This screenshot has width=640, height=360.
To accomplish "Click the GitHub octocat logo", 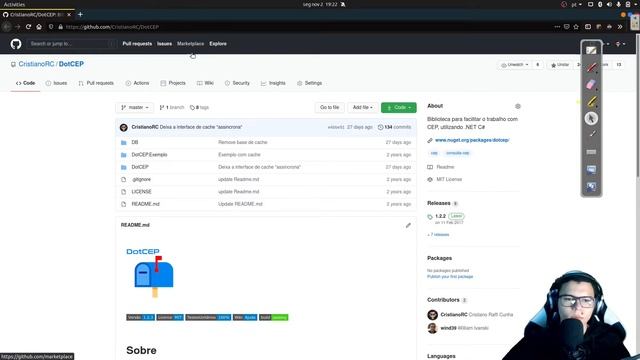I will click(x=16, y=44).
